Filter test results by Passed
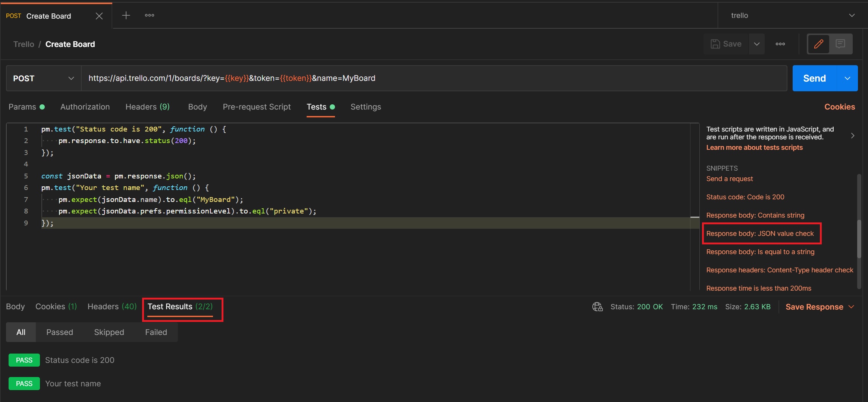 click(60, 332)
